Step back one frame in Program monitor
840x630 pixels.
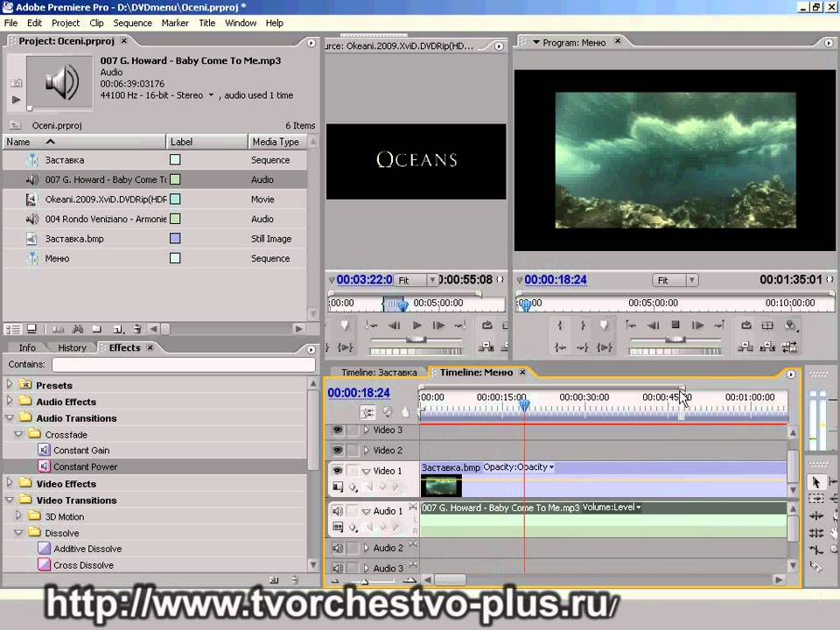pos(653,325)
